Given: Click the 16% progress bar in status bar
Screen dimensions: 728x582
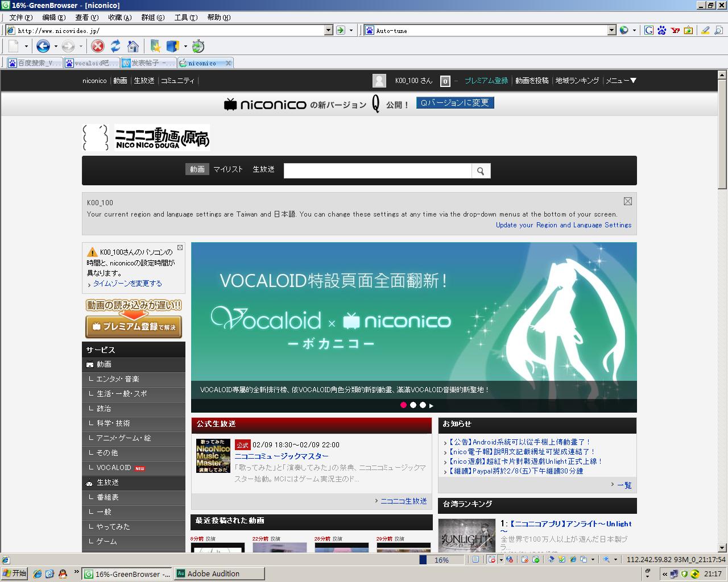Looking at the screenshot, I should (441, 560).
